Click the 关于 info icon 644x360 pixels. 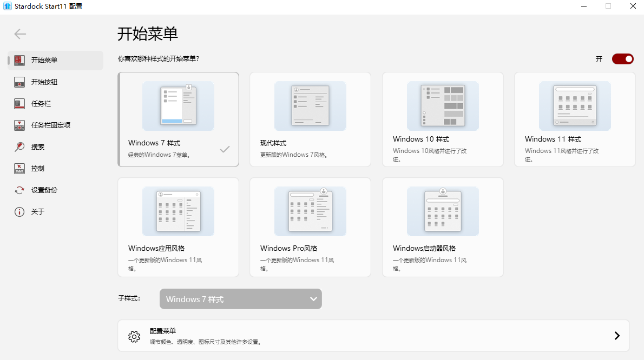click(19, 212)
